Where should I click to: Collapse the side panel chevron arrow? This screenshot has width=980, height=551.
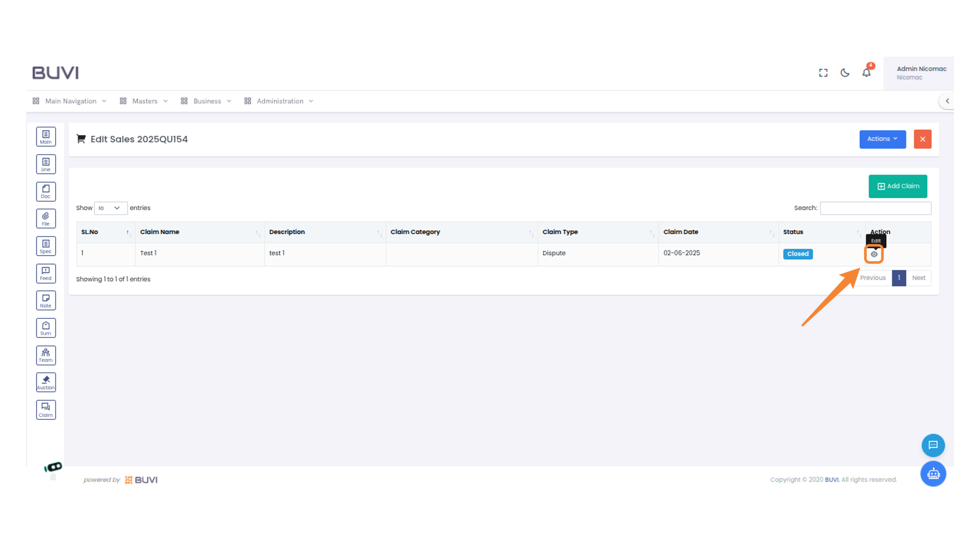pos(947,101)
